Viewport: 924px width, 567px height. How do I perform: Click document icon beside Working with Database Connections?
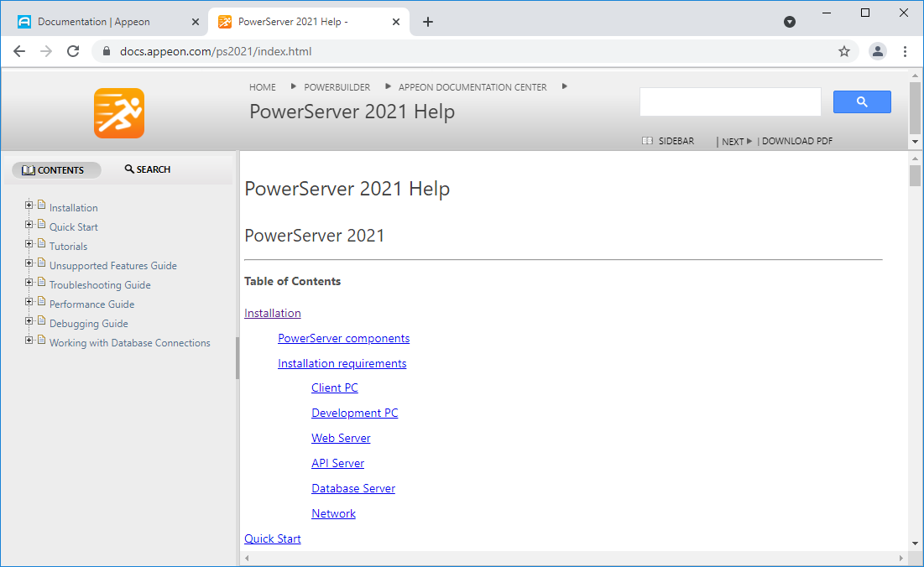pos(41,341)
